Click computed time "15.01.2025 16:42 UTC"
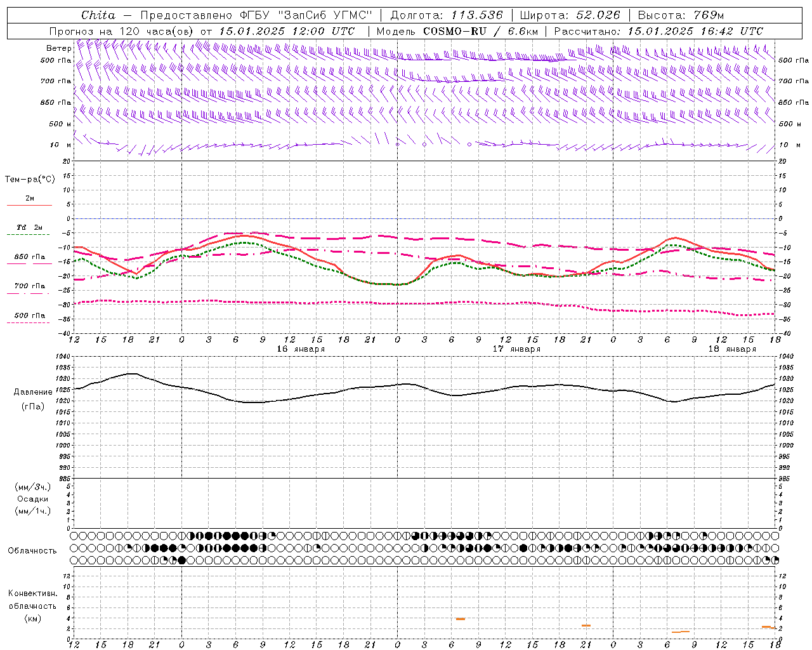The image size is (812, 650). [695, 31]
